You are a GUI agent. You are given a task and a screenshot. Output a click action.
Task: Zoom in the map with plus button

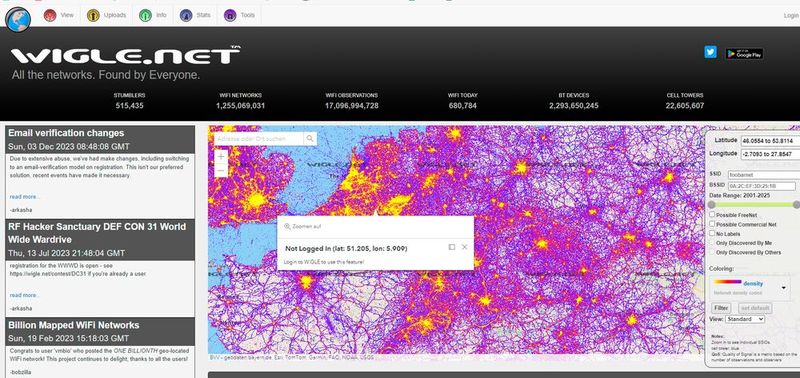[221, 157]
